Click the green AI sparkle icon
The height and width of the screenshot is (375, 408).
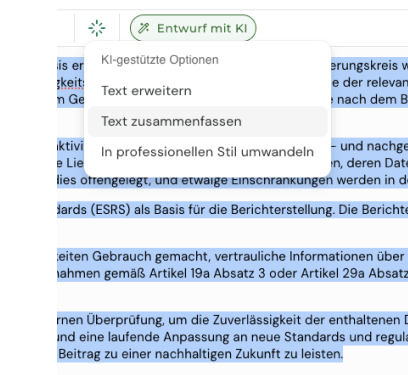tap(97, 28)
